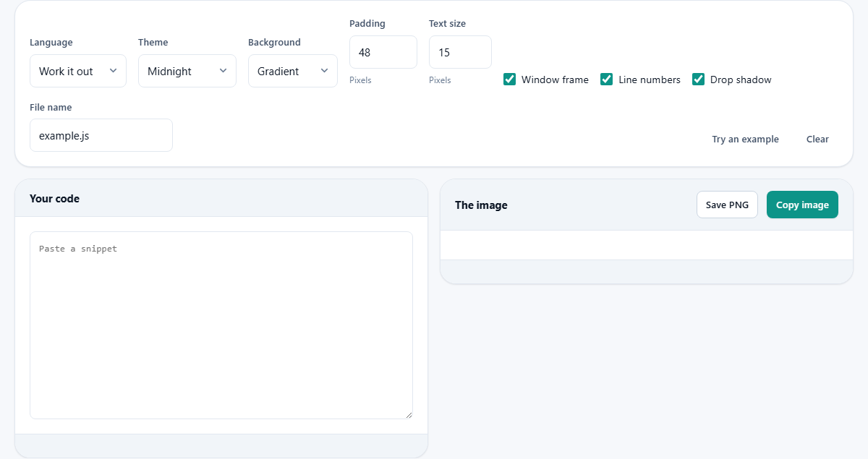Click the Save PNG button
This screenshot has height=459, width=868.
click(727, 205)
